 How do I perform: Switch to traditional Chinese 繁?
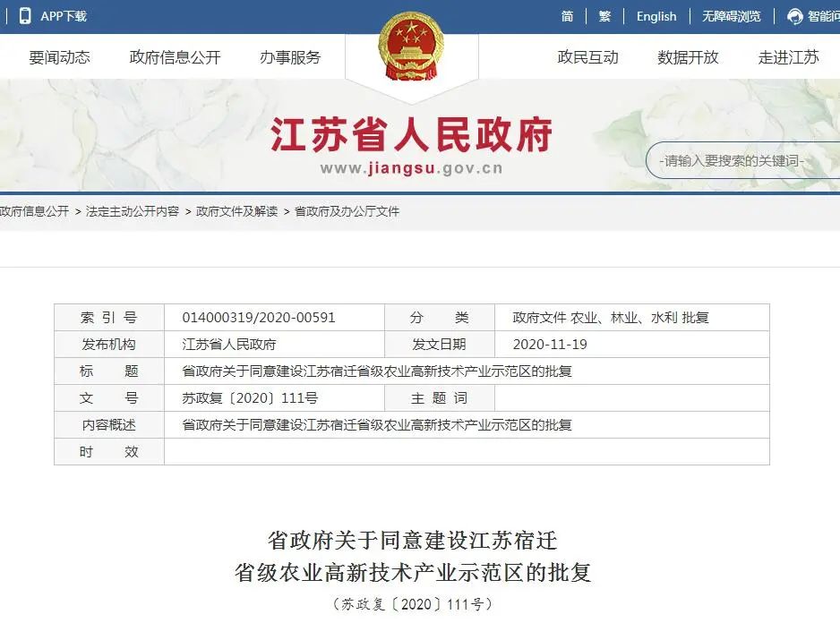pyautogui.click(x=604, y=17)
